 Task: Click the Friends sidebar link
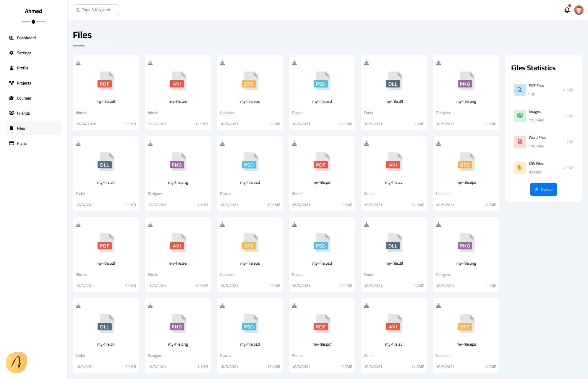(23, 113)
